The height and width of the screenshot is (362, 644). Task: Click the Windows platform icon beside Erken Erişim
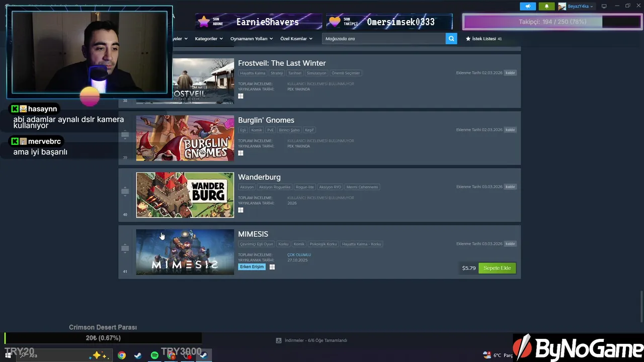tap(272, 267)
